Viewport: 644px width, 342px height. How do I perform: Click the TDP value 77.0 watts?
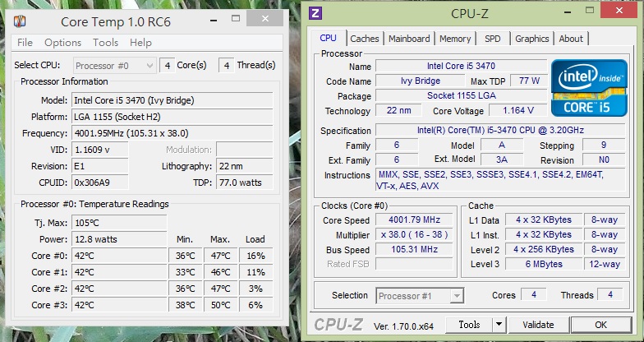(x=245, y=183)
